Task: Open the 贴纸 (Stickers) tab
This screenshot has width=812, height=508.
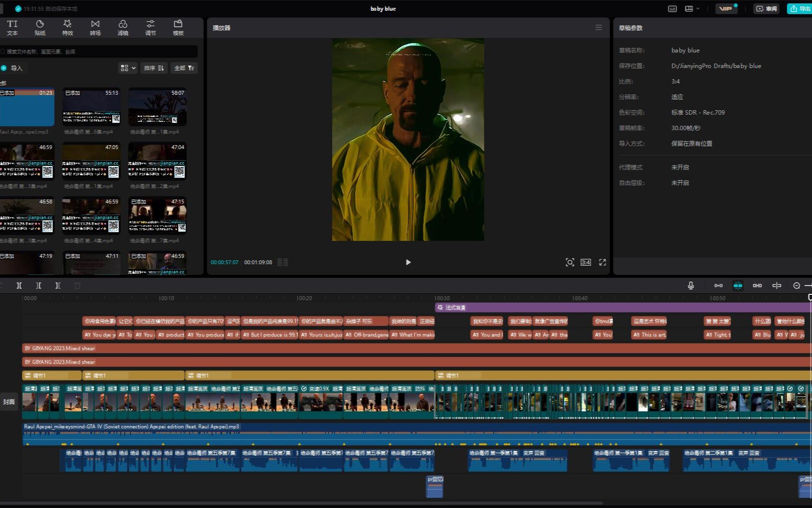Action: 40,28
